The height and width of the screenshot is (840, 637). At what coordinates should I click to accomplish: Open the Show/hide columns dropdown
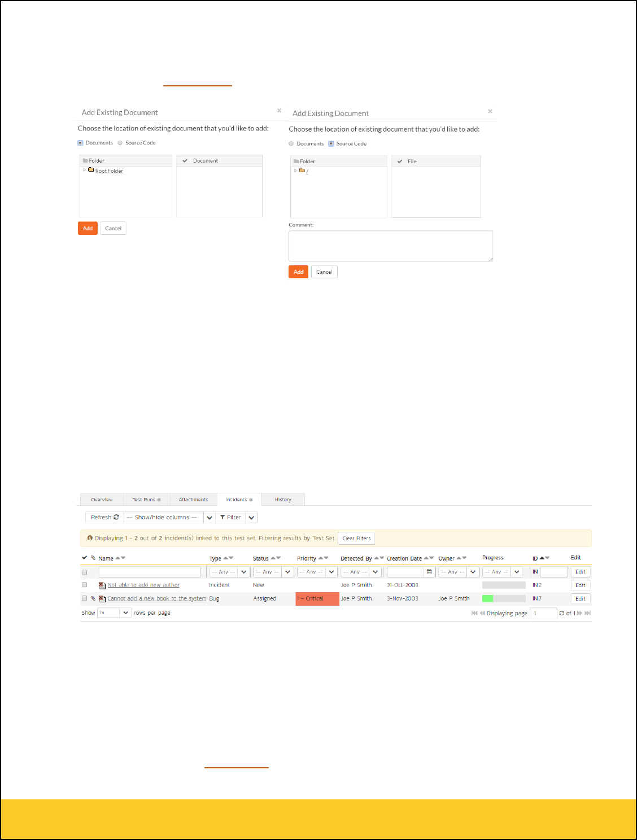coord(210,517)
